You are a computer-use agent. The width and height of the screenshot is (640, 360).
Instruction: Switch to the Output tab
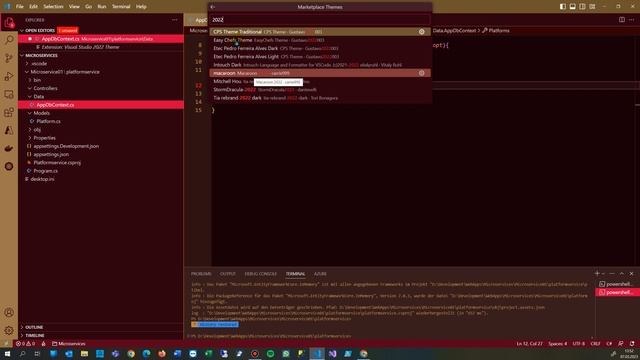pyautogui.click(x=228, y=274)
